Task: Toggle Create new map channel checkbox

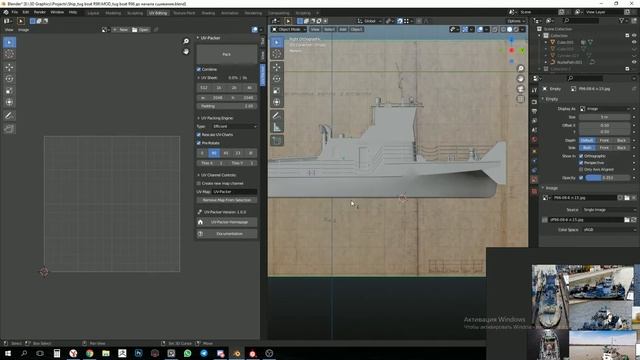Action: tap(199, 184)
